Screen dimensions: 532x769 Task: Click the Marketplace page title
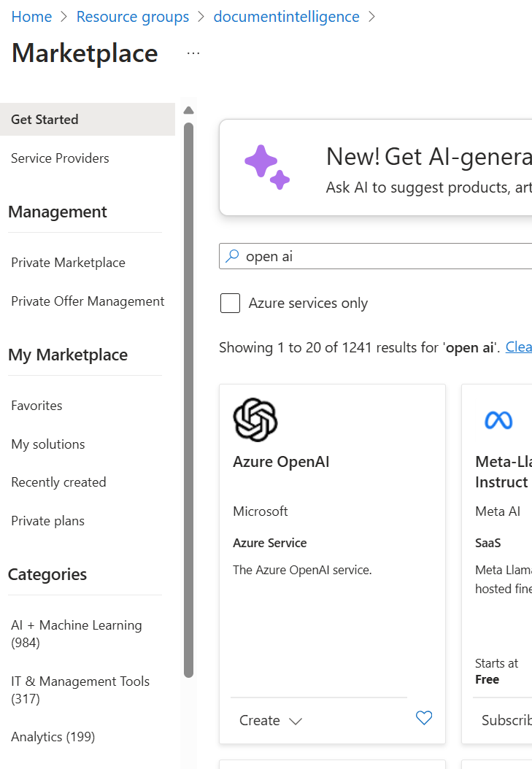coord(85,53)
